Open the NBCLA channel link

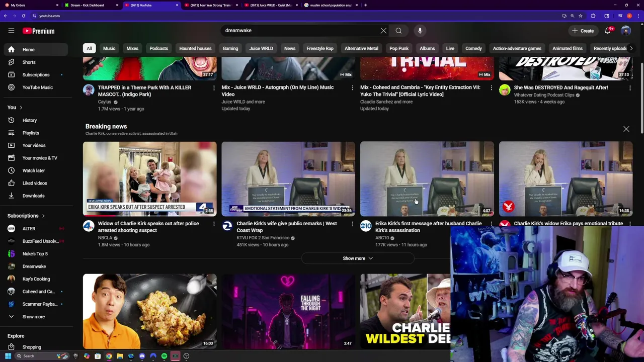point(105,238)
